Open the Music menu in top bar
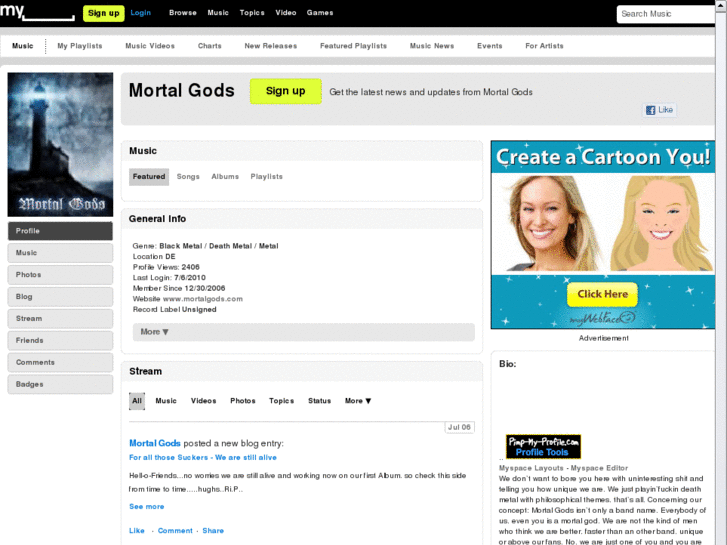Screen dimensions: 727x545 [x=218, y=13]
